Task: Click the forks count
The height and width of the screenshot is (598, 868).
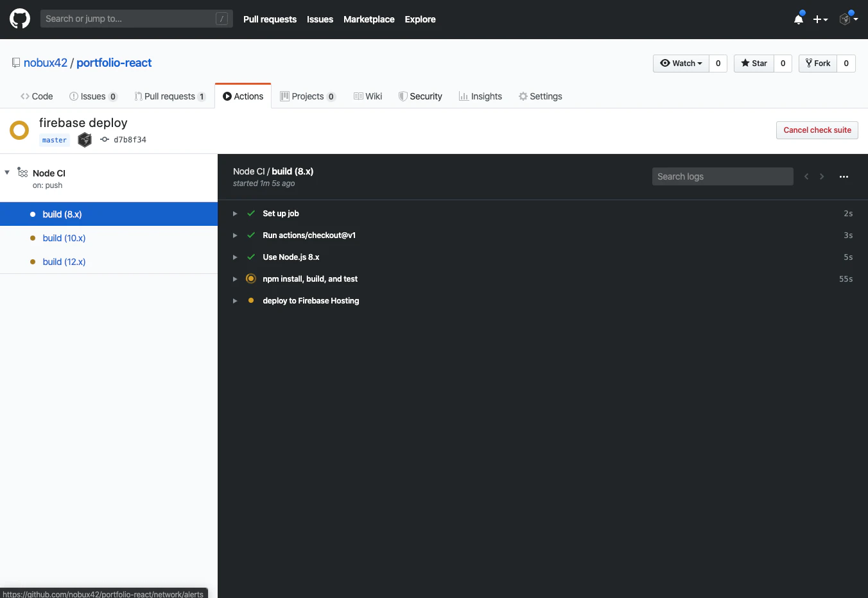Action: pyautogui.click(x=846, y=63)
